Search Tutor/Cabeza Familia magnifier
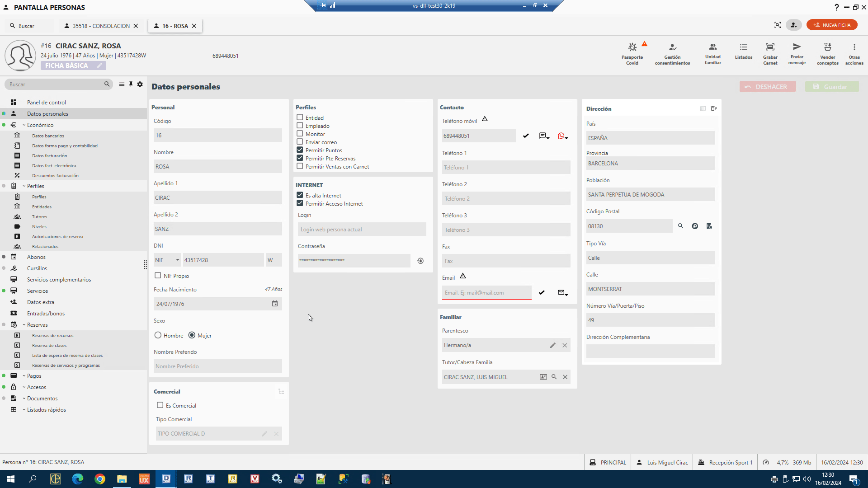This screenshot has height=488, width=868. pyautogui.click(x=554, y=377)
